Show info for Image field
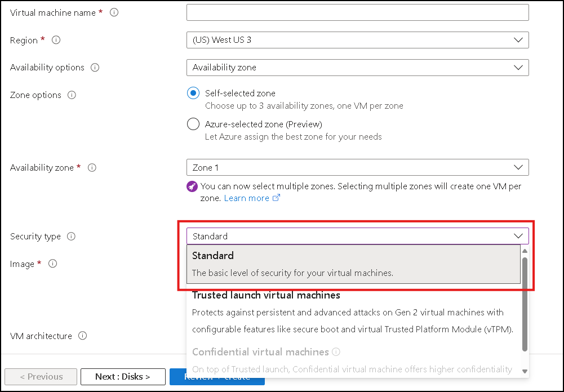This screenshot has height=392, width=564. (52, 264)
